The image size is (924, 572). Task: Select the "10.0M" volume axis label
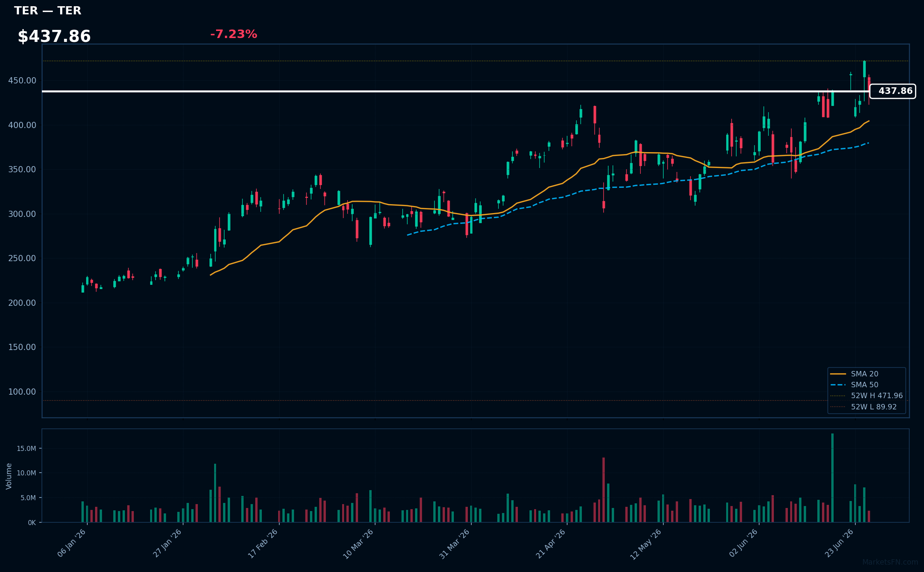click(26, 473)
